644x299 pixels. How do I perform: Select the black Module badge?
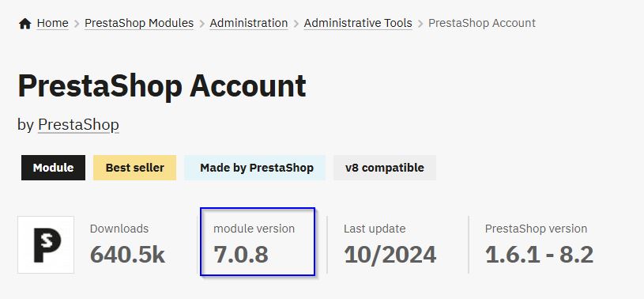click(54, 168)
